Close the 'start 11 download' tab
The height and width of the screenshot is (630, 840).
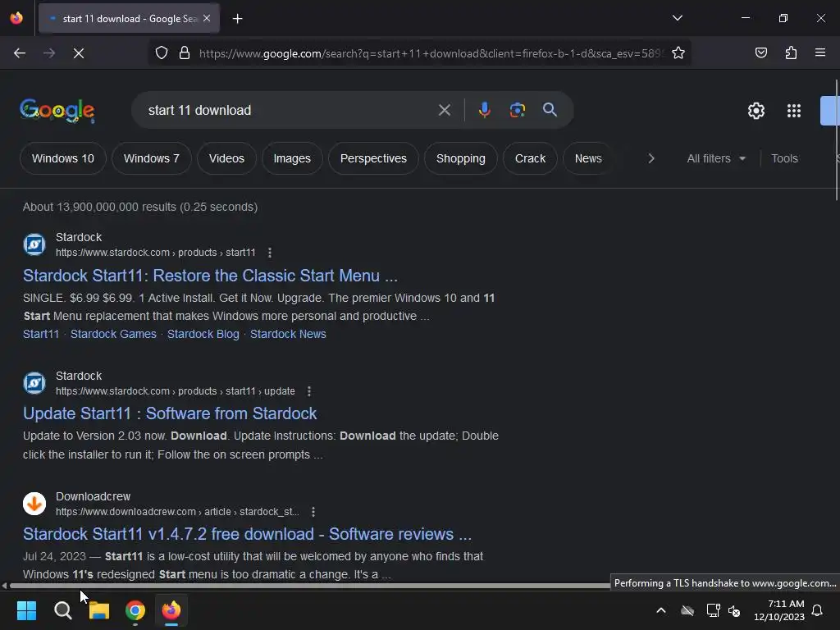(x=207, y=18)
